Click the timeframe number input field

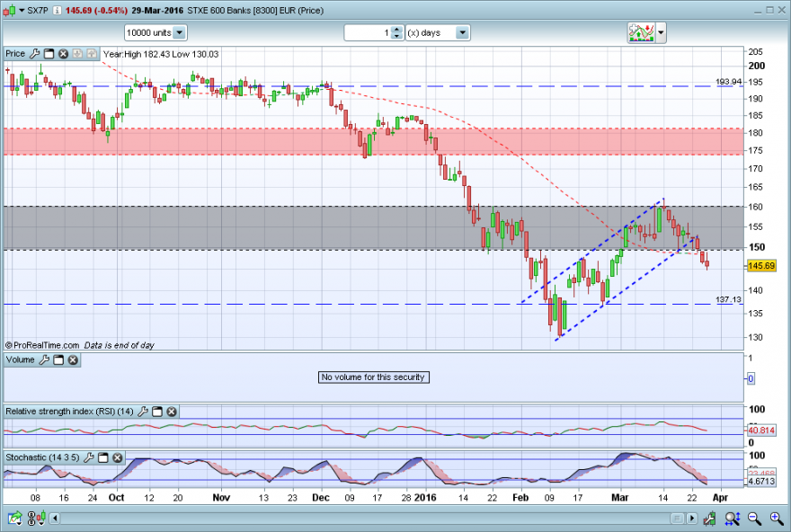[368, 32]
